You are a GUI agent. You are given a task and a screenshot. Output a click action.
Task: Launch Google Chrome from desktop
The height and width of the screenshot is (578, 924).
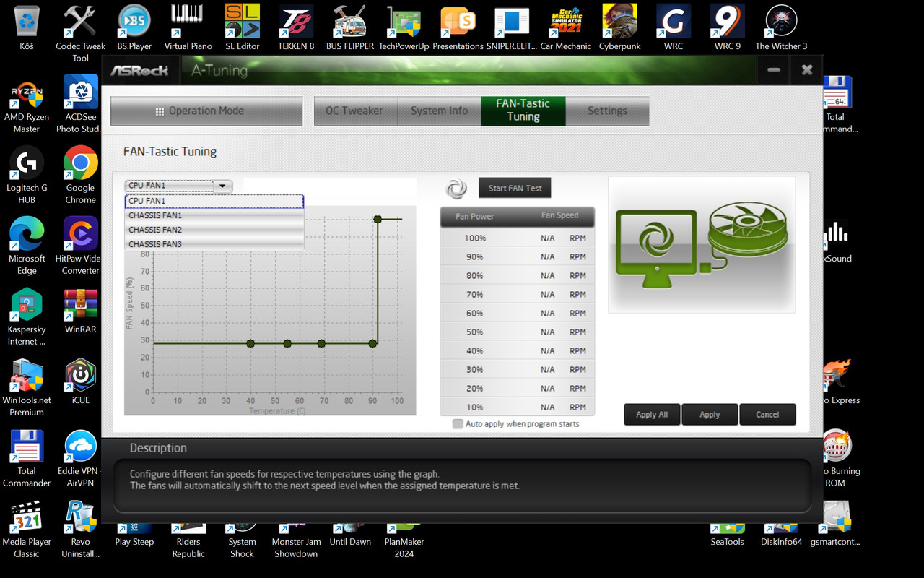(x=80, y=176)
